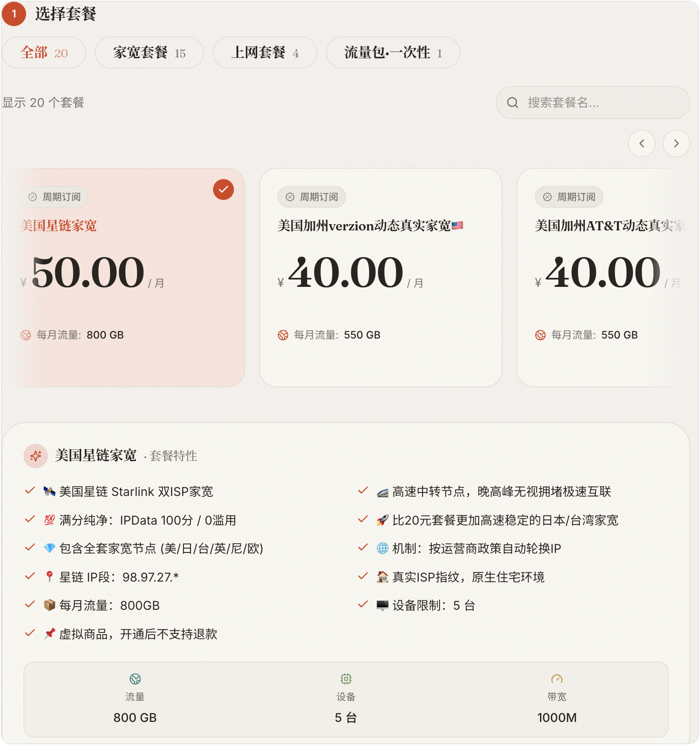This screenshot has height=745, width=700.
Task: Click the package icon by 每月流量：800GB
Action: pos(50,605)
